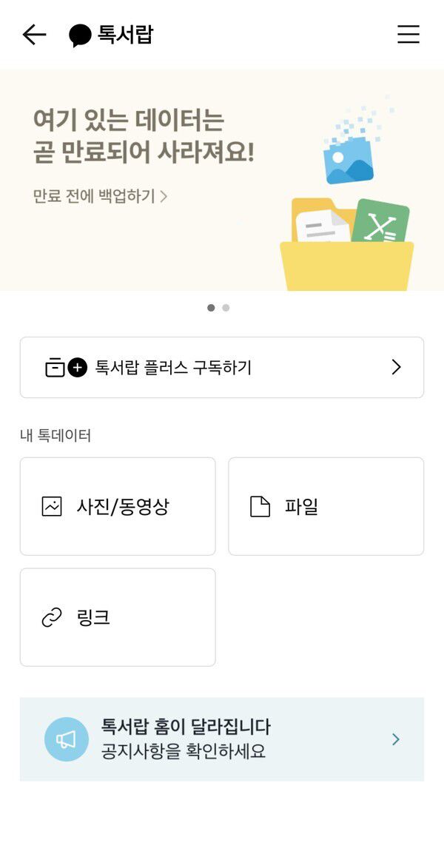Tap the photo/video picture icon
The width and height of the screenshot is (444, 868).
[52, 507]
